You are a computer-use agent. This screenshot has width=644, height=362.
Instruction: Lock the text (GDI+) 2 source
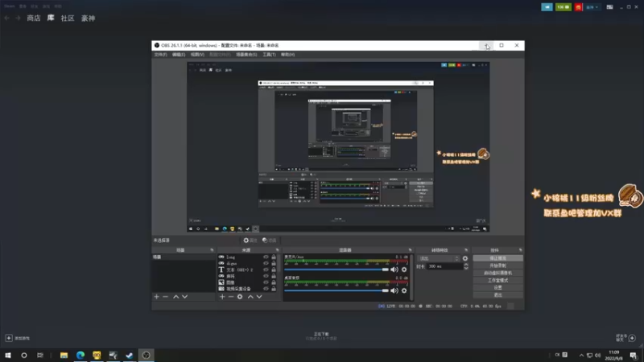click(274, 269)
